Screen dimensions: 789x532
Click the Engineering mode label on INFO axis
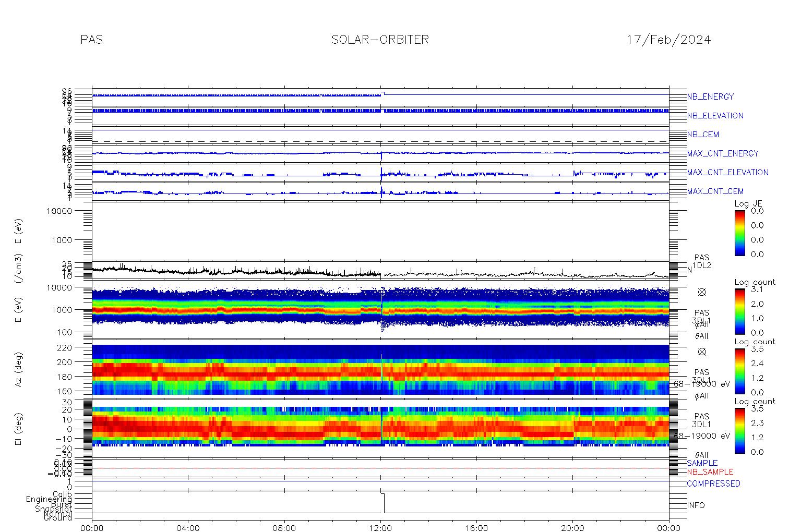(x=50, y=499)
